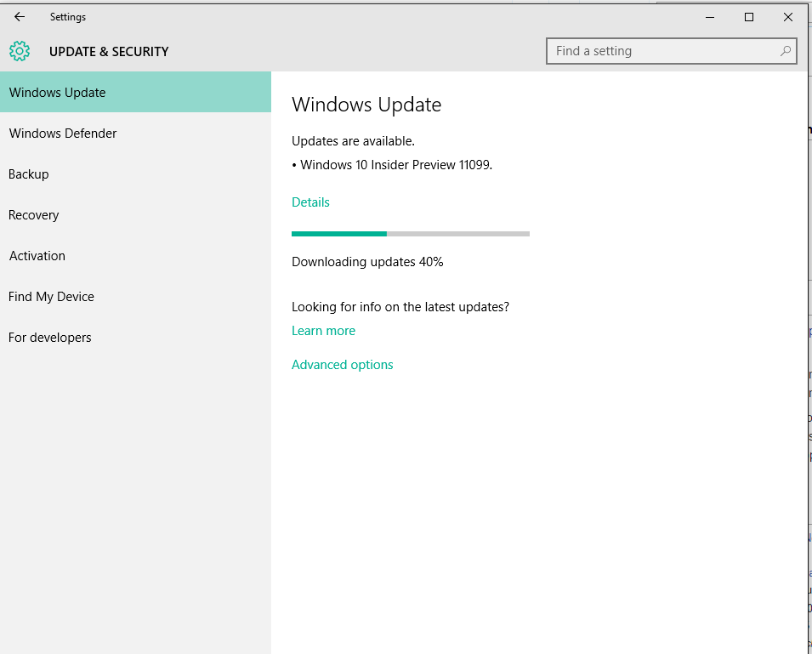This screenshot has width=812, height=654.
Task: Click 'Downloading updates 40%' status text
Action: pos(367,262)
